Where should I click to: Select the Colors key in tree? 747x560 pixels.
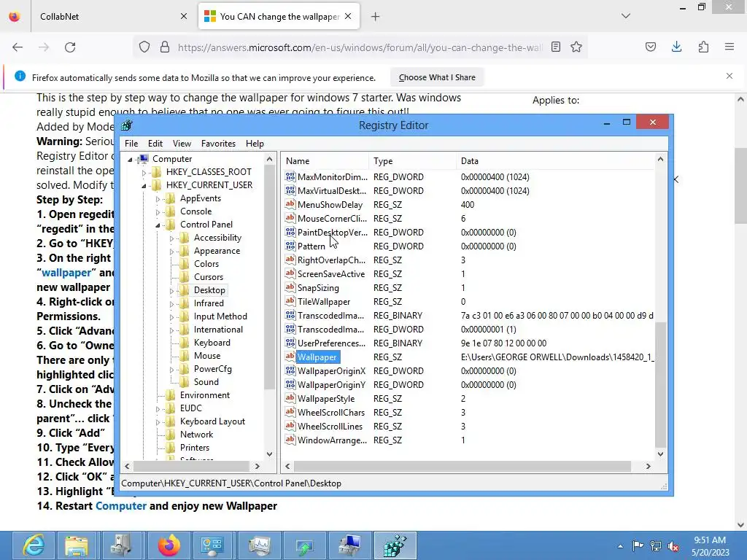coord(206,264)
